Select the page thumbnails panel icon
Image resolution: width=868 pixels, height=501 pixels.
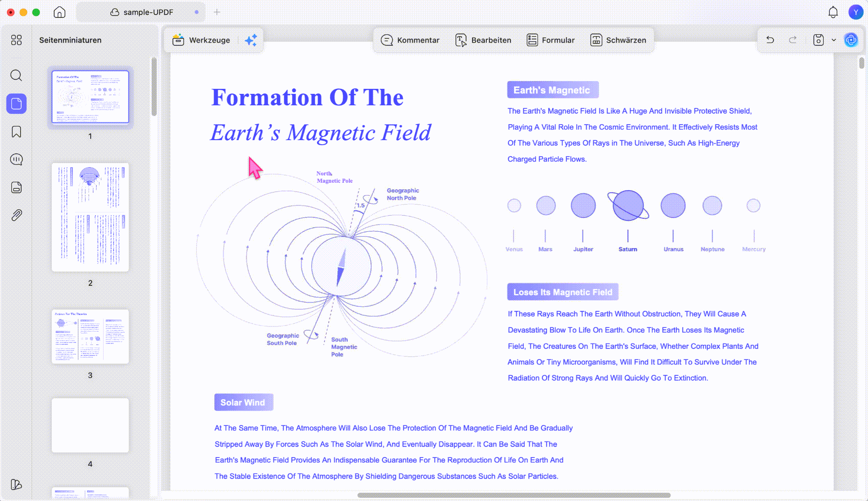coord(16,103)
